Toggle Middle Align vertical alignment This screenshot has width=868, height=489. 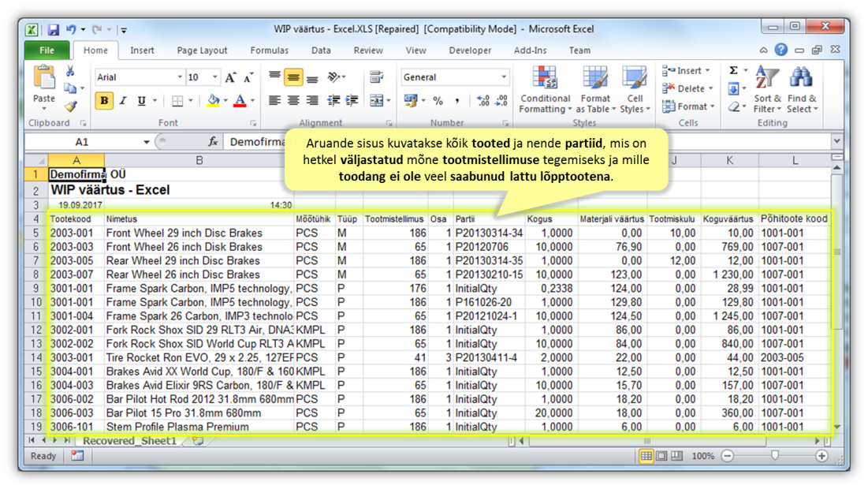292,77
